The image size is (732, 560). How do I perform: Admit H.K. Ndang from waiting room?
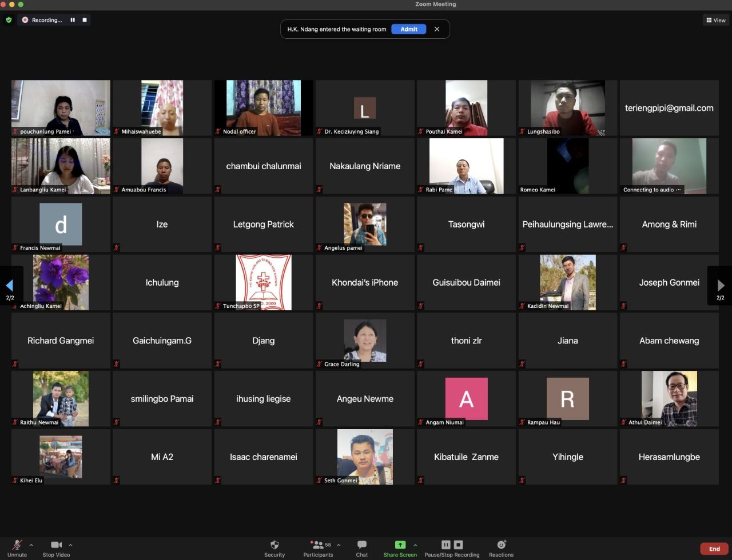coord(408,29)
